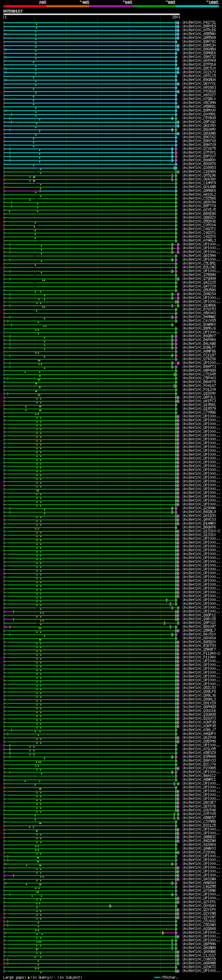222x980 pixels.
Task: Select hit label UniRef100_P20965
Action: (199, 768)
